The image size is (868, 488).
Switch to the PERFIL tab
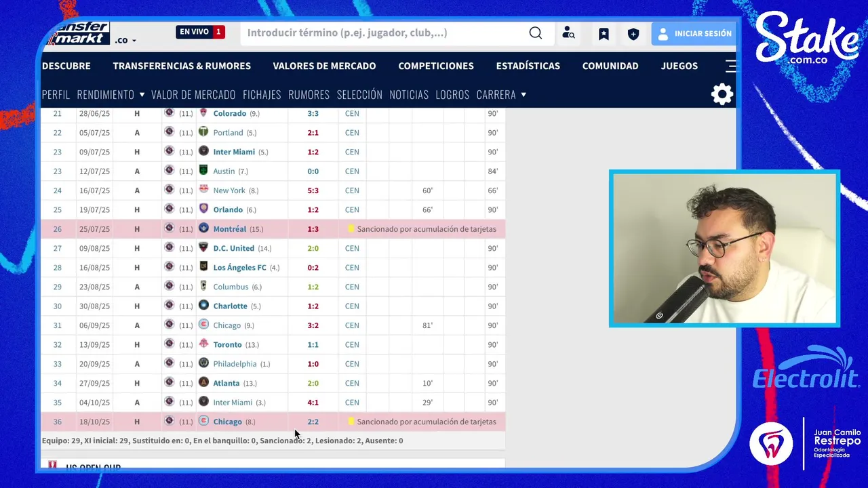coord(56,94)
